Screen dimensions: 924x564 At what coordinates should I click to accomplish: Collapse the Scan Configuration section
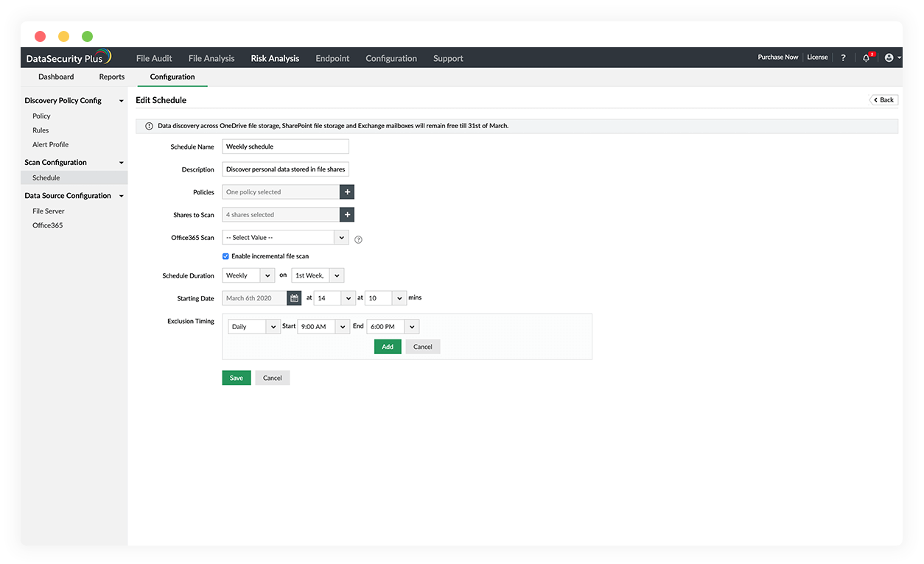click(x=122, y=163)
